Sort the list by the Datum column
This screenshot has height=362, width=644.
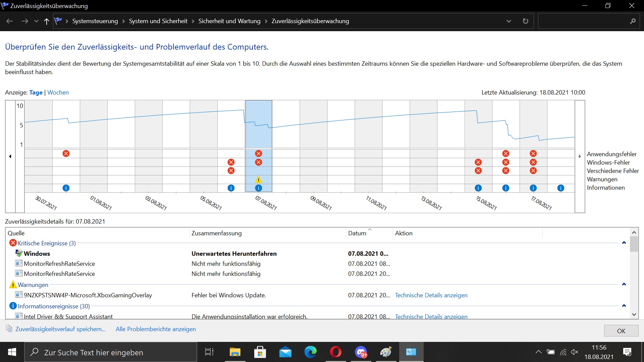pyautogui.click(x=357, y=233)
